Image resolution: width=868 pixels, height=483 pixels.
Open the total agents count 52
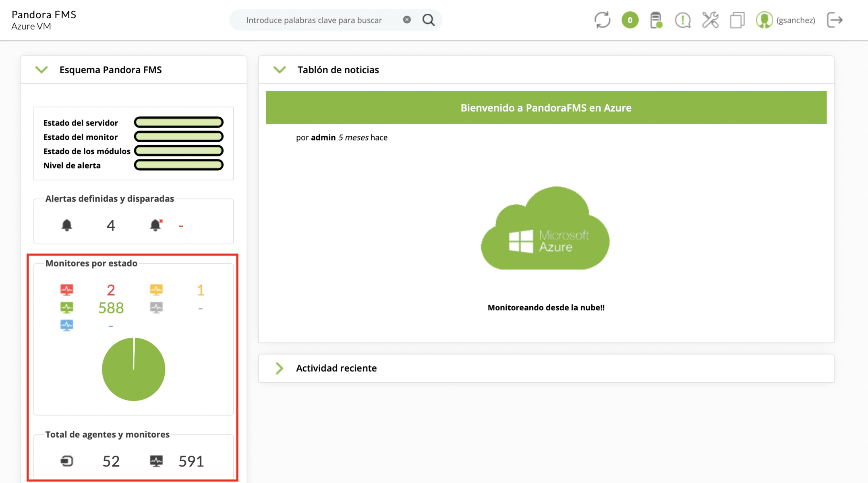click(111, 461)
